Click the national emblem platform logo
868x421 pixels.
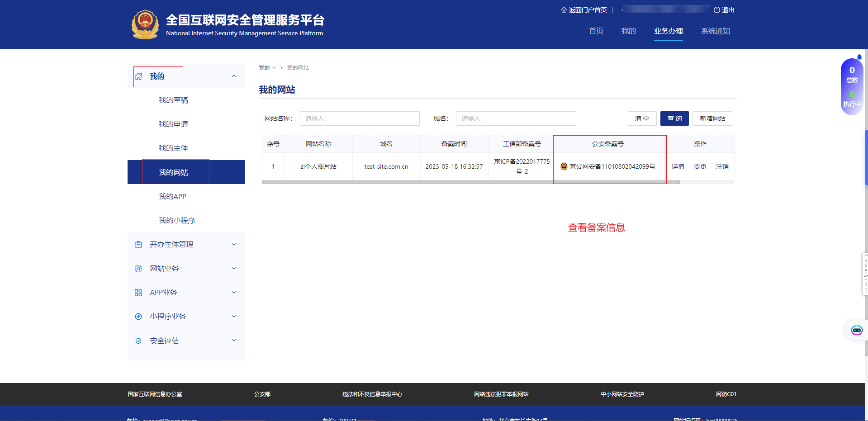point(145,25)
